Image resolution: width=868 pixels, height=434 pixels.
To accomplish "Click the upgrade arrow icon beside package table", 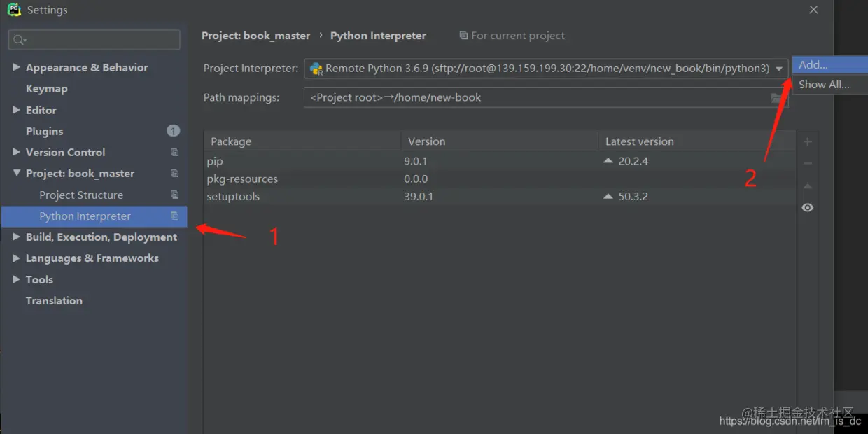I will (807, 185).
